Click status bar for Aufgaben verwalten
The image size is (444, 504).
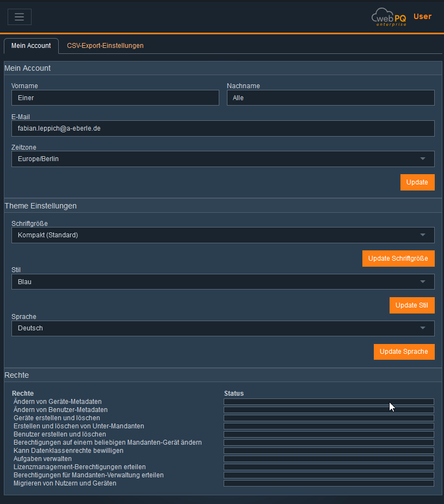[329, 459]
